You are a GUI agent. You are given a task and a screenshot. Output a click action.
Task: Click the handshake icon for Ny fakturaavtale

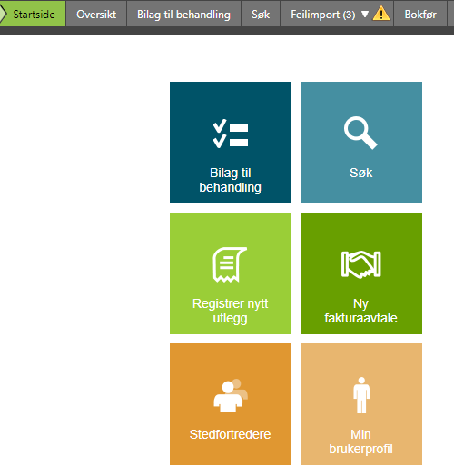point(361,264)
